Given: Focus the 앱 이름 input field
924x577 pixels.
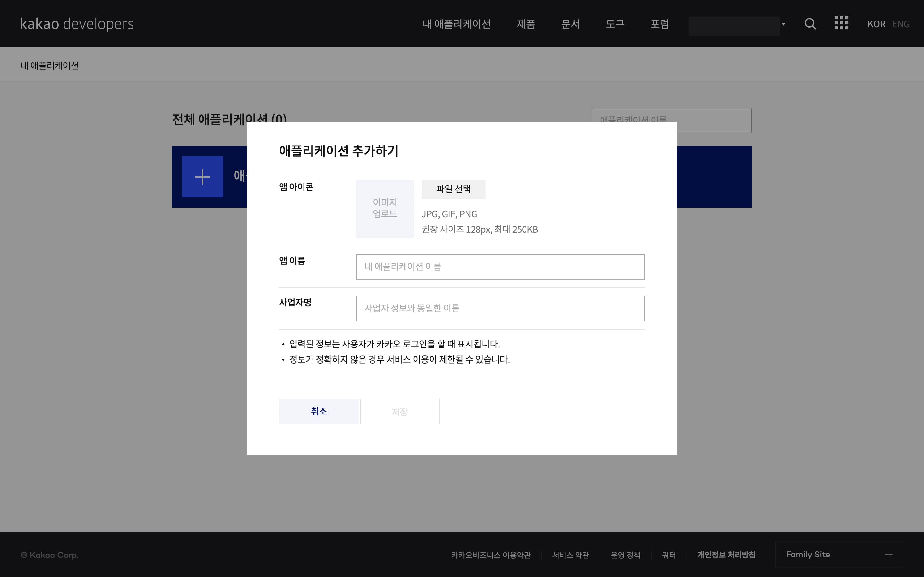Looking at the screenshot, I should (x=500, y=266).
